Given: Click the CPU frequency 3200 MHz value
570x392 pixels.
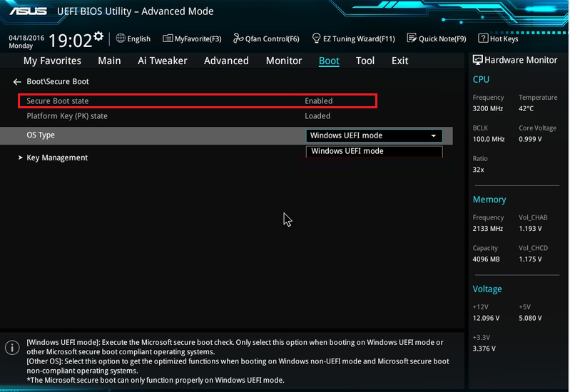Looking at the screenshot, I should 488,108.
